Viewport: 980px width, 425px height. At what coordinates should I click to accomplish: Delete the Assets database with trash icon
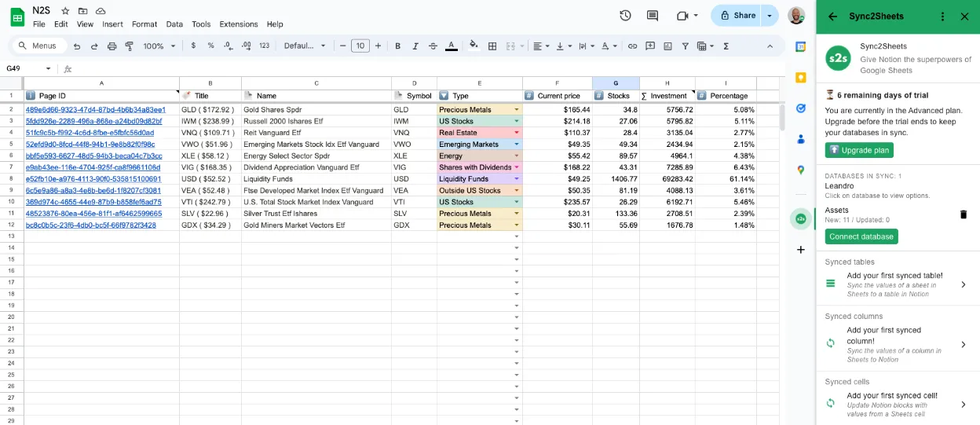click(x=964, y=214)
